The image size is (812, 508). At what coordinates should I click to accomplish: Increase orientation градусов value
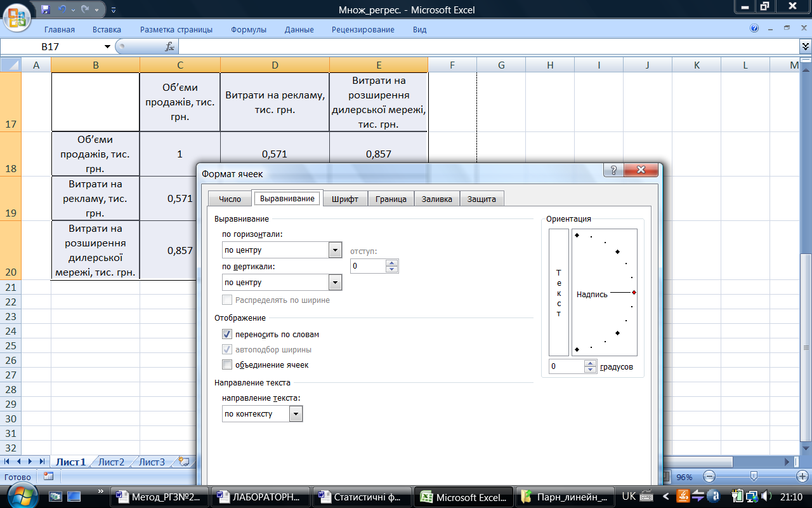(591, 364)
